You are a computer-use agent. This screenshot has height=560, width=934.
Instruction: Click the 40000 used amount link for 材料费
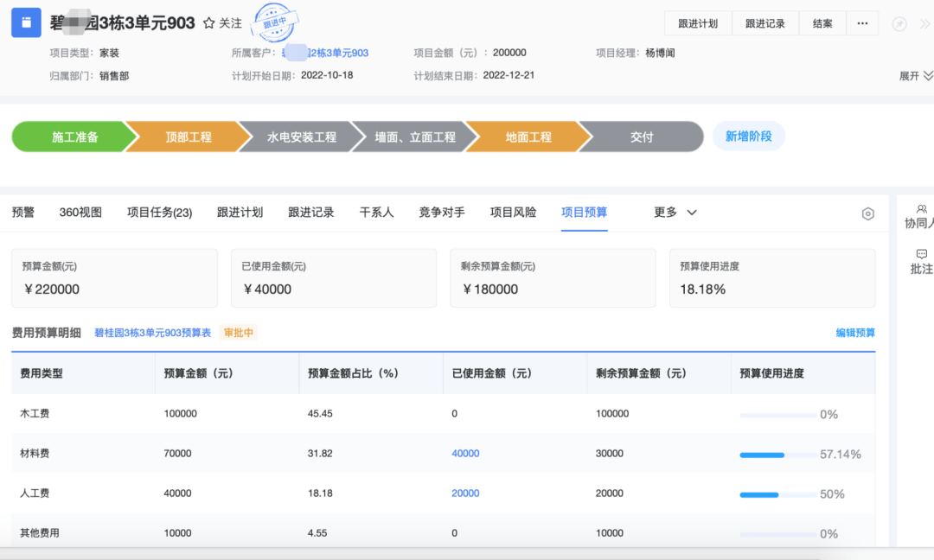[465, 454]
